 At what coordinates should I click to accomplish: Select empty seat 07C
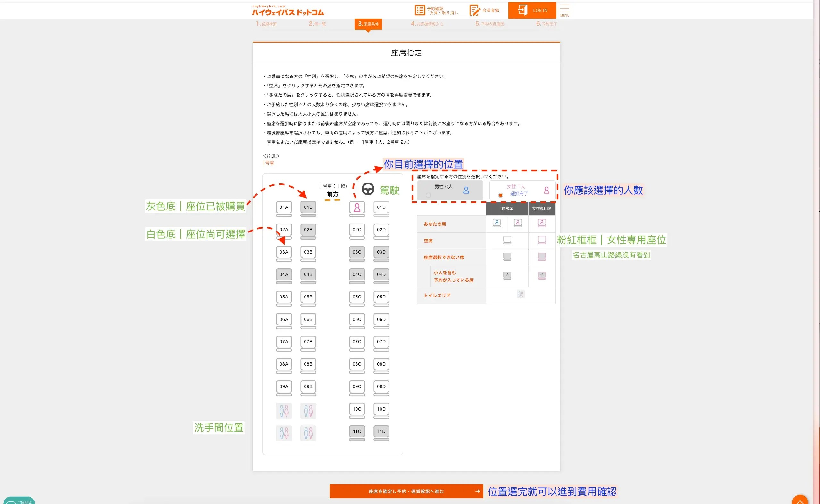tap(356, 342)
